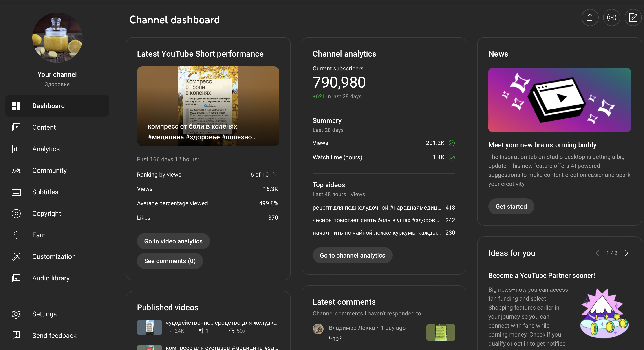Click the Views 16.3K value

coord(270,189)
